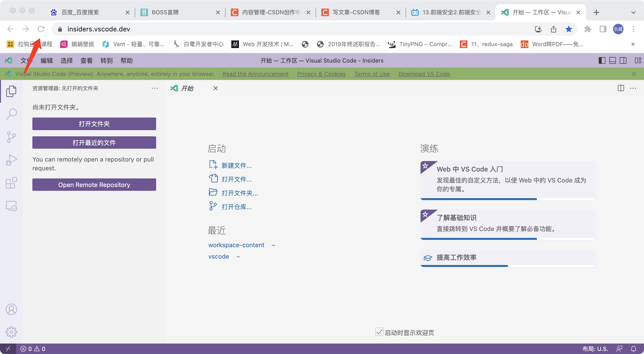Toggle the bottom panel visibility icon
Viewport: 644px width, 354px height.
point(612,60)
